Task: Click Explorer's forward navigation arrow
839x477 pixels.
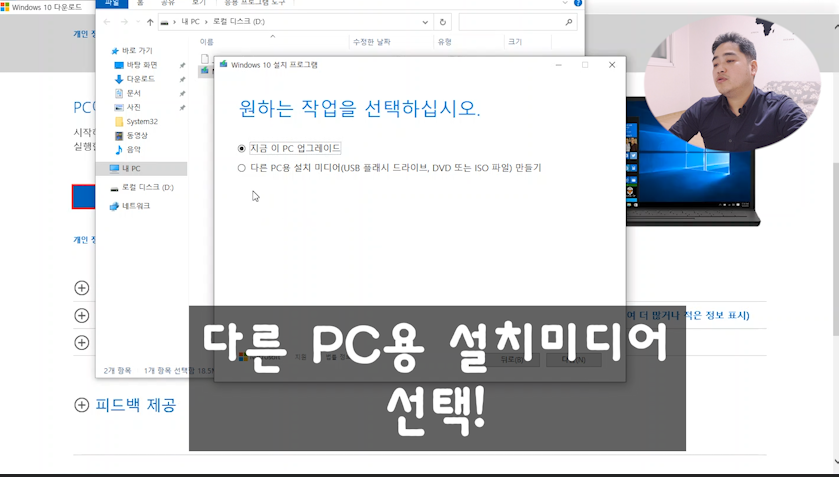Action: tap(124, 22)
